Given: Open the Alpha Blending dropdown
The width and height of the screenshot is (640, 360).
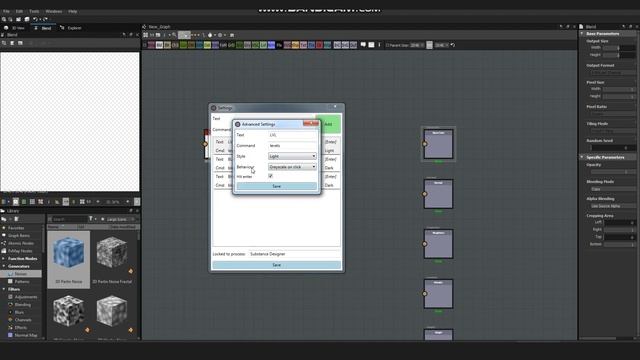Looking at the screenshot, I should click(613, 206).
